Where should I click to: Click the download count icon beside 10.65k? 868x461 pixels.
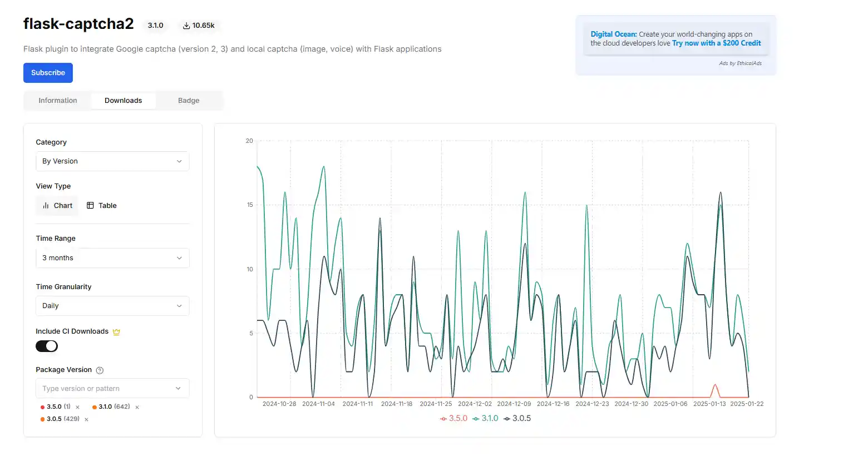pos(186,26)
